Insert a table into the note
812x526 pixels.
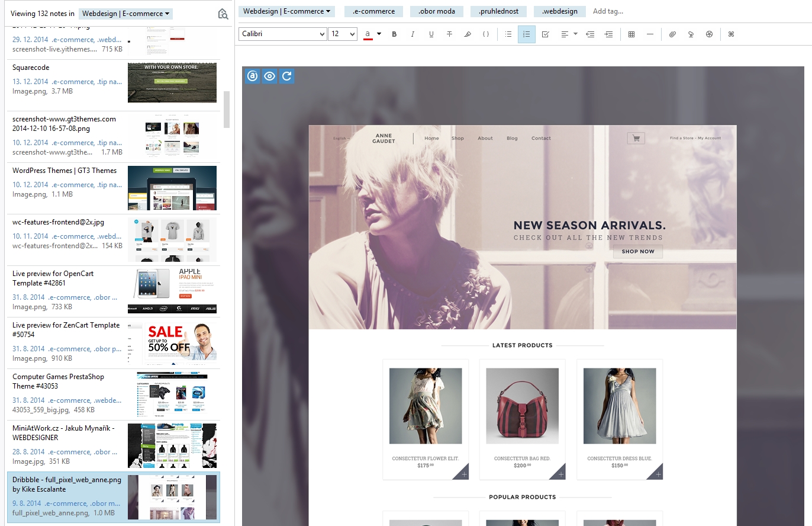click(631, 34)
